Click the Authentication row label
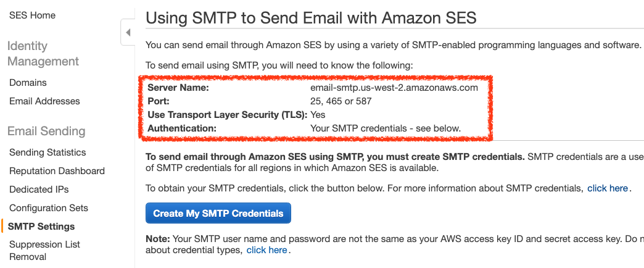644x268 pixels. [x=182, y=128]
